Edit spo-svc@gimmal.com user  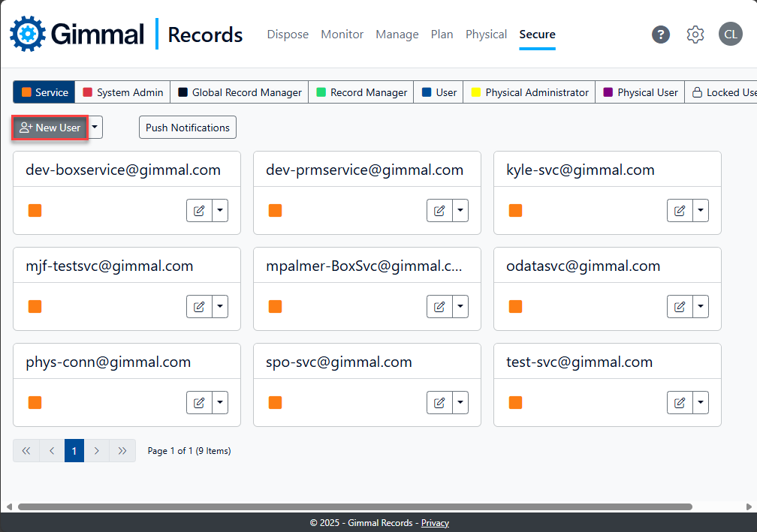[x=439, y=402]
